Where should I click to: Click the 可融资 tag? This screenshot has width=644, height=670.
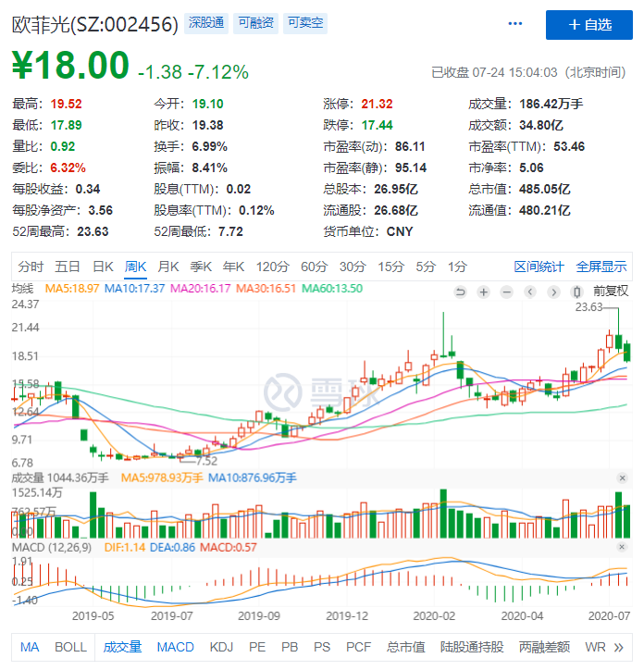coord(256,22)
